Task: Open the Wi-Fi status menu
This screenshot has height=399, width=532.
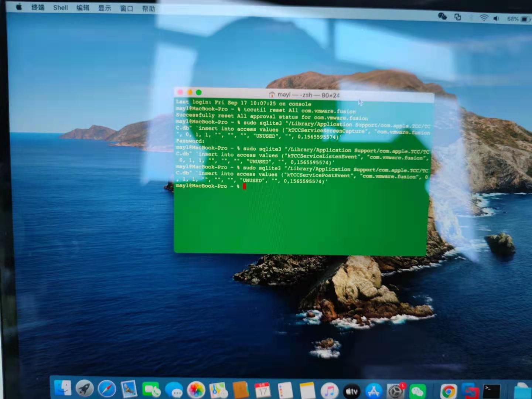Action: (484, 18)
